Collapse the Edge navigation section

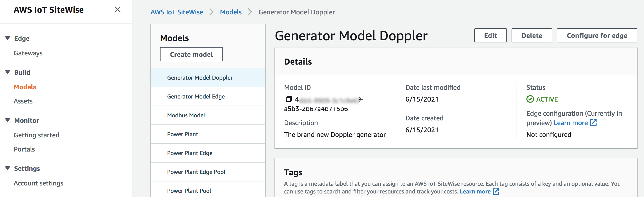(8, 38)
